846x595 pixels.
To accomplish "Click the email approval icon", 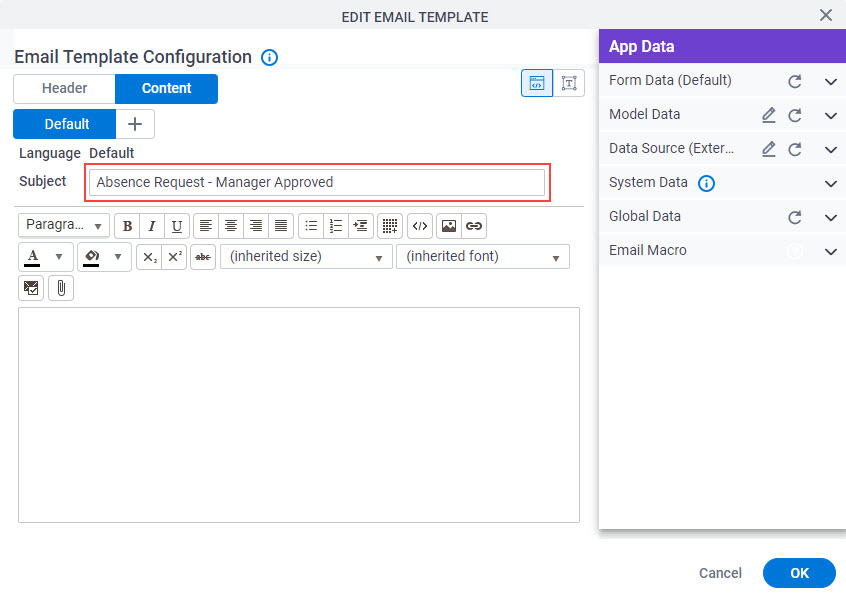I will [x=31, y=288].
